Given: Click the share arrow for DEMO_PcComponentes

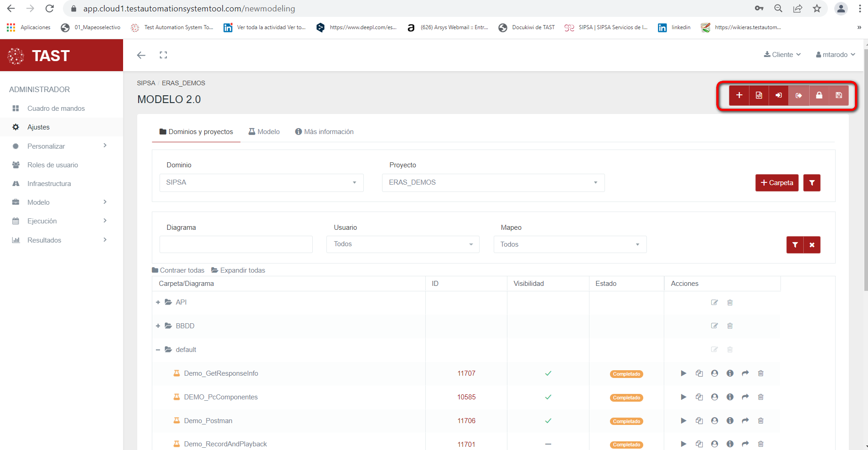Looking at the screenshot, I should click(745, 397).
